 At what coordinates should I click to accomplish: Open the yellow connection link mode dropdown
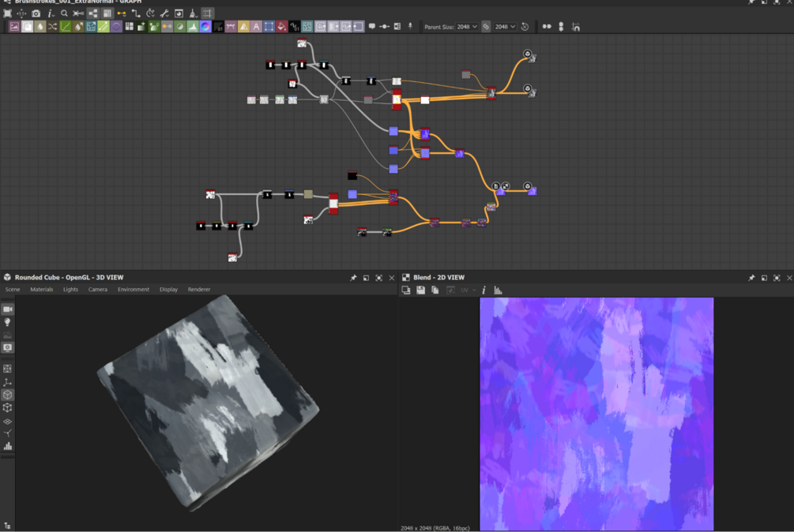pos(122,13)
